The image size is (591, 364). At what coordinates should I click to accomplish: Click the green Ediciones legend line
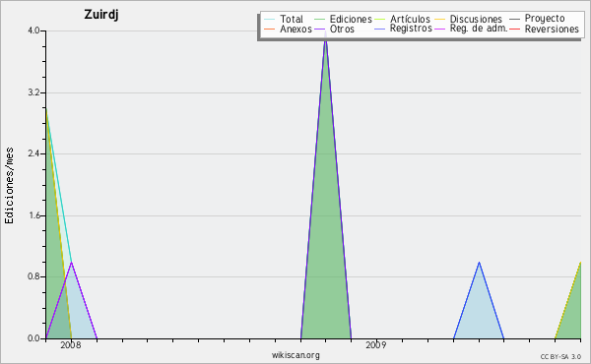coord(319,19)
